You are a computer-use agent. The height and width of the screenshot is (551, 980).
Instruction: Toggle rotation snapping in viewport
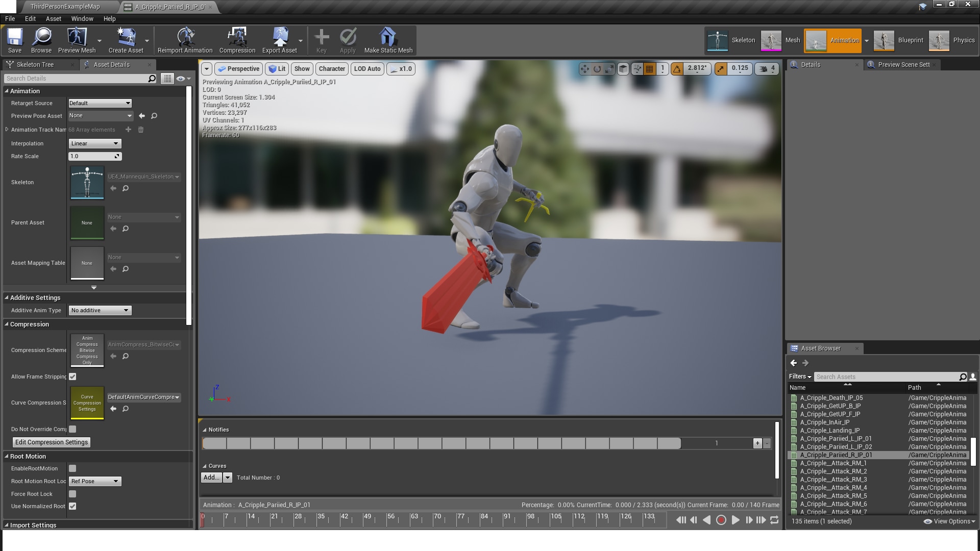click(677, 69)
